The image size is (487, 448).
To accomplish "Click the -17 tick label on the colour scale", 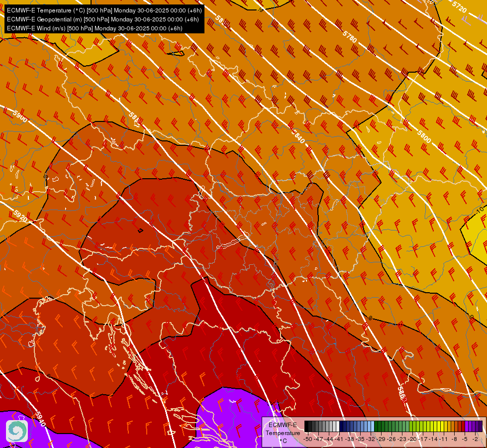I will pos(423,439).
